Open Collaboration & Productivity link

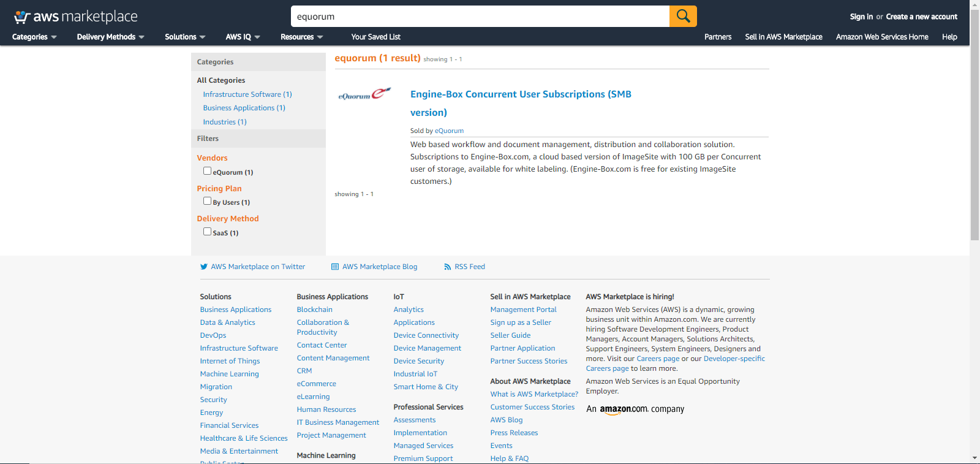pyautogui.click(x=323, y=327)
